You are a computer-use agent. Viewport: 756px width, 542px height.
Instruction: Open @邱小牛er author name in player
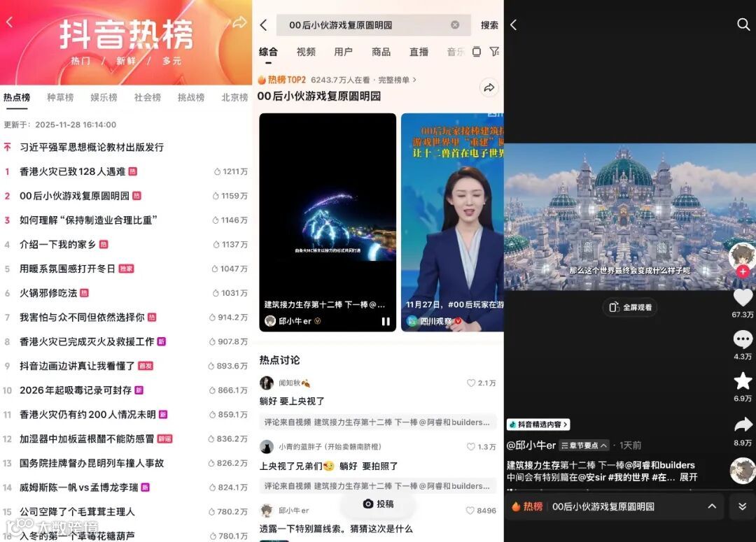[x=531, y=445]
